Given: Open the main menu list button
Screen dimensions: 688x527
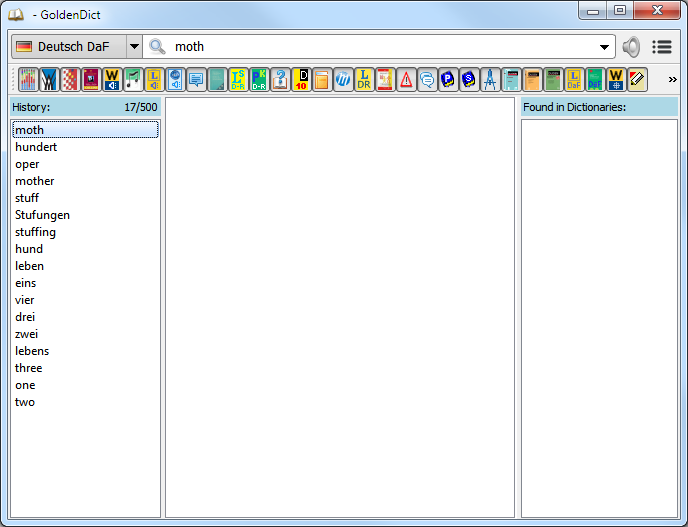Looking at the screenshot, I should pos(662,47).
